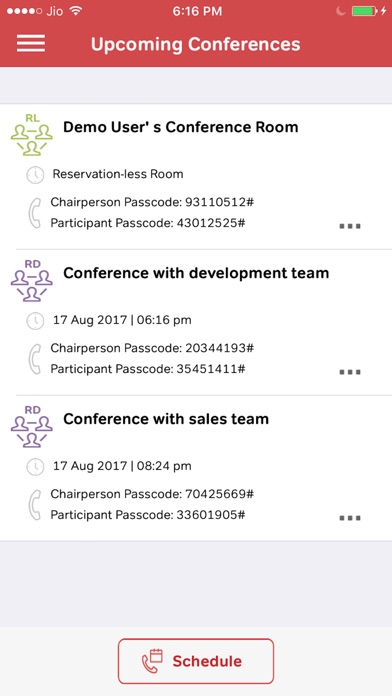This screenshot has height=696, width=392.
Task: Tap the battery indicator in status bar
Action: point(365,11)
